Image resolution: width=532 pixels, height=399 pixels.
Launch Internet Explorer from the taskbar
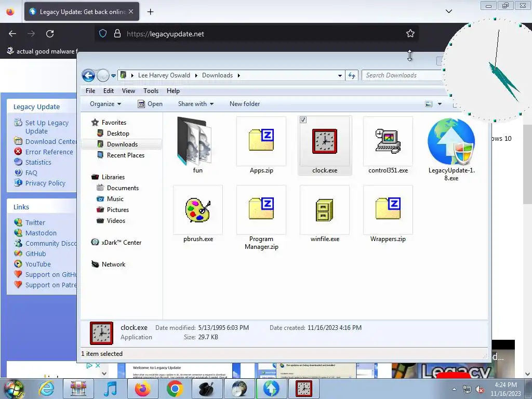click(46, 389)
